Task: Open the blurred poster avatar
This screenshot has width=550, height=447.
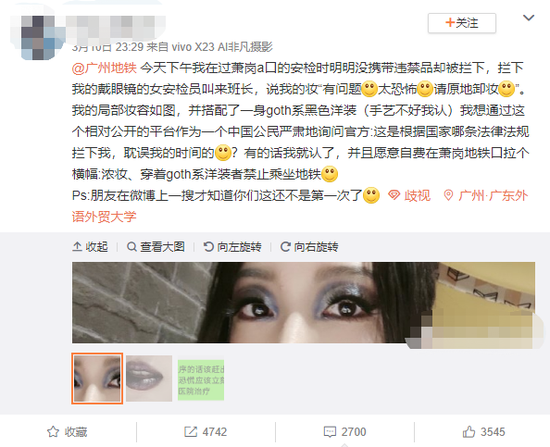Action: point(38,37)
